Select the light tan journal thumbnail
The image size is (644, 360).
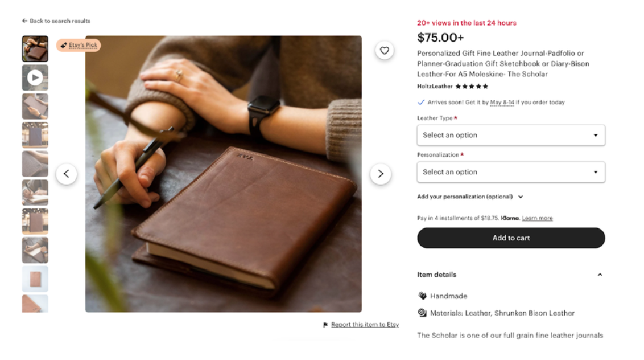point(35,279)
